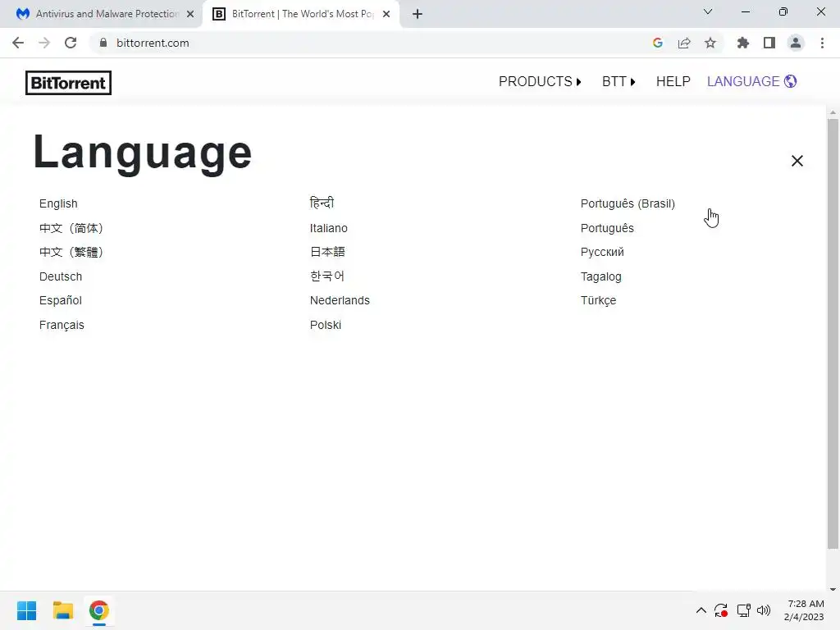Select 中文（繁體）language
Screen dimensions: 840x630
71,252
